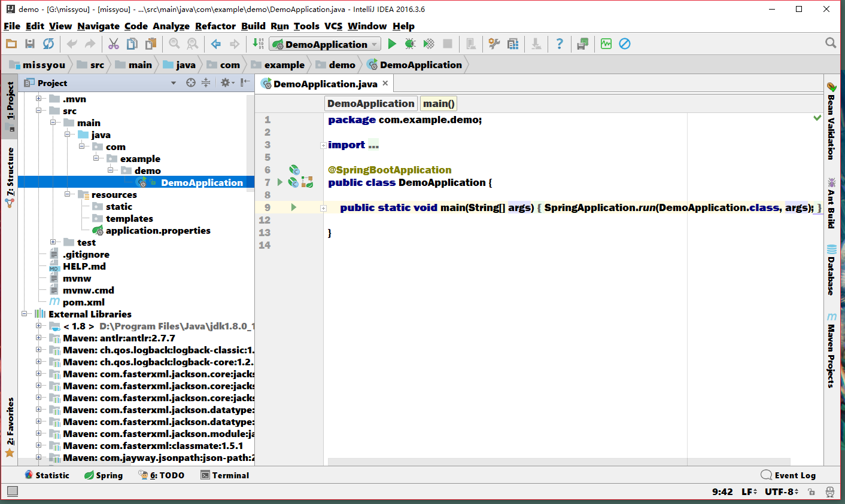This screenshot has height=504, width=845.
Task: Click green run gutter arrow on line 9
Action: click(x=294, y=207)
